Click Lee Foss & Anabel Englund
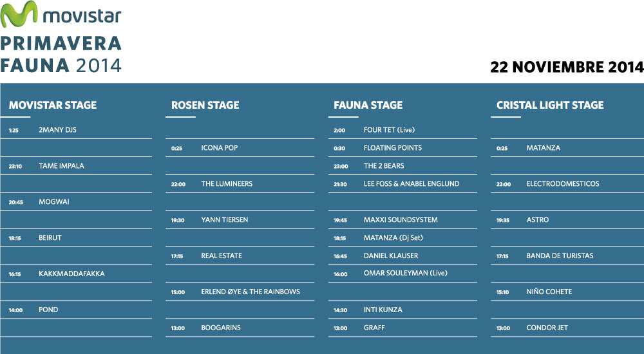 [402, 184]
